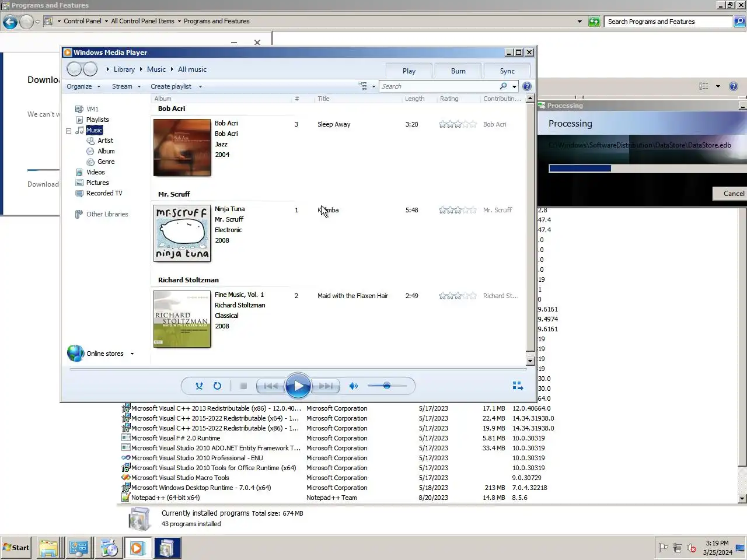Viewport: 747px width, 560px height.
Task: Open Action Center flag in tray
Action: click(x=663, y=548)
